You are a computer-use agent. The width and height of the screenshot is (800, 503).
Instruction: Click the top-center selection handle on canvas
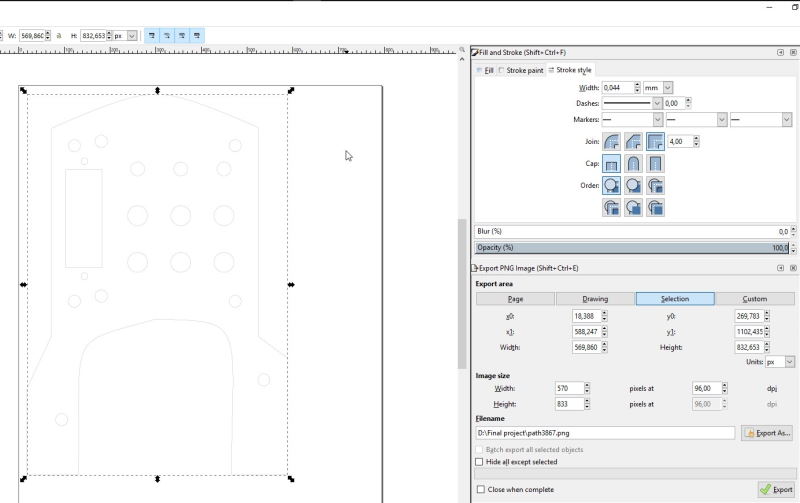[x=157, y=90]
